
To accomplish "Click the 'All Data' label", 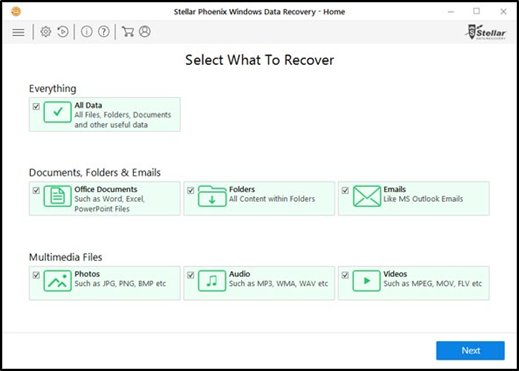I will pos(88,105).
